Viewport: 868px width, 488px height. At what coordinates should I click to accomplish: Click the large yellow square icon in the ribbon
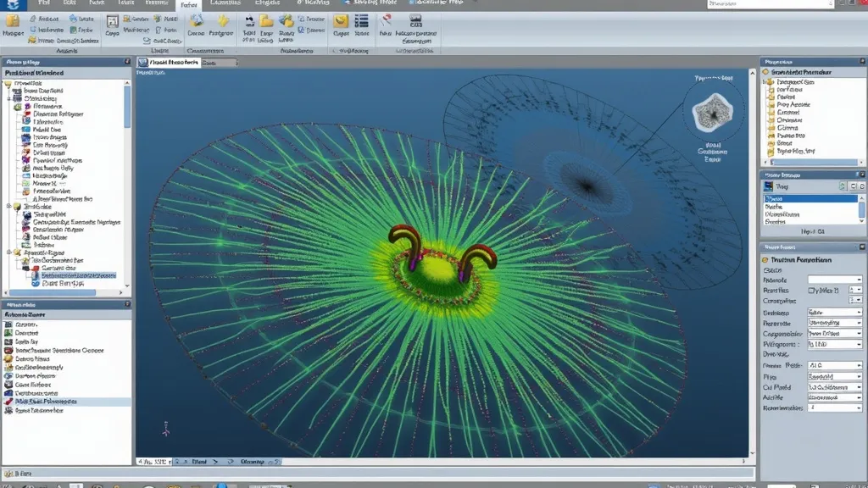click(x=341, y=20)
